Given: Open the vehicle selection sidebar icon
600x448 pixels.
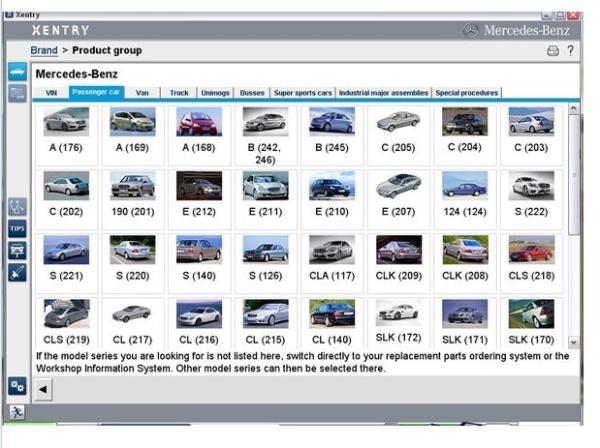Looking at the screenshot, I should point(17,72).
